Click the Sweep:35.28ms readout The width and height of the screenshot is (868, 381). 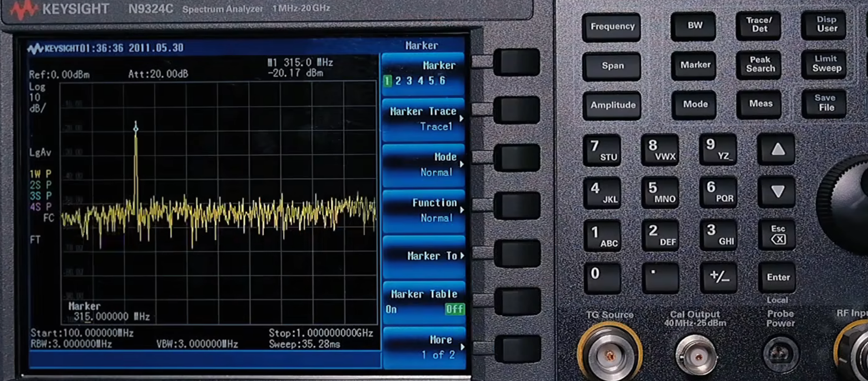pos(304,344)
